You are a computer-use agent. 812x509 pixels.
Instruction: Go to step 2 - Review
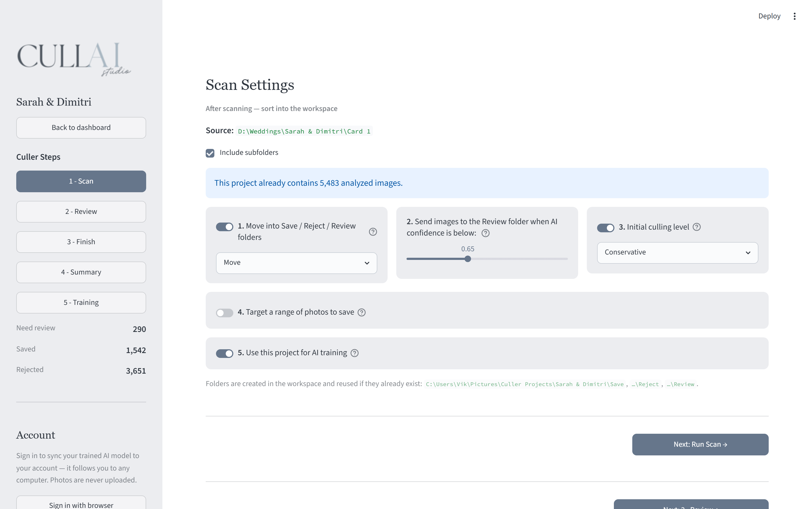point(81,212)
